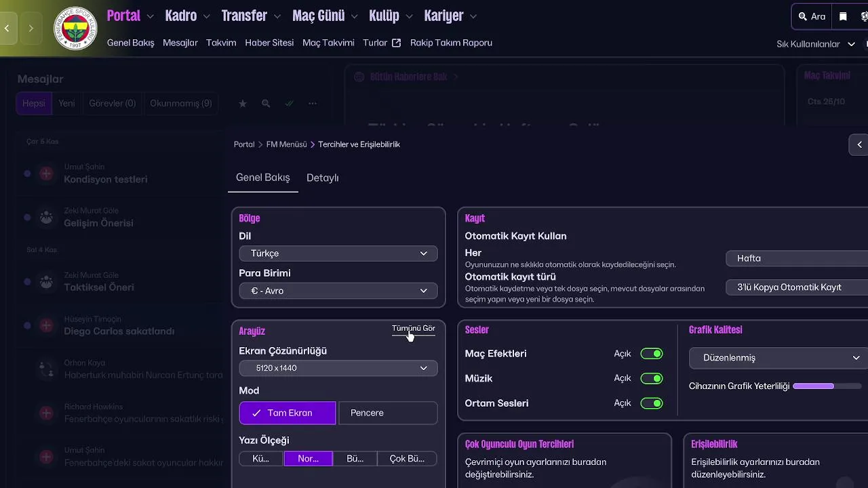Click the group icon beside Gelişim Önerisi
The height and width of the screenshot is (488, 868).
click(46, 218)
